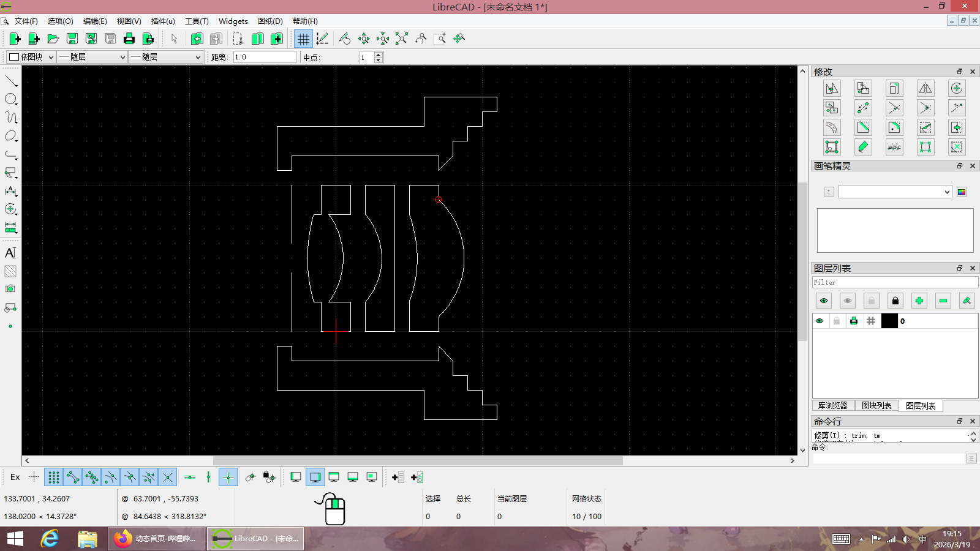Toggle visibility eye of layer 0

point(820,321)
